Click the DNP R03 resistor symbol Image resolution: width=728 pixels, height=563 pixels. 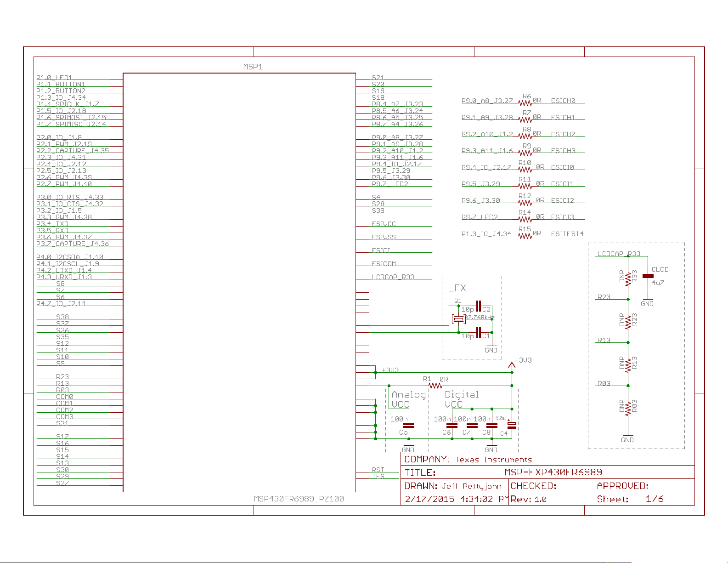coord(628,408)
